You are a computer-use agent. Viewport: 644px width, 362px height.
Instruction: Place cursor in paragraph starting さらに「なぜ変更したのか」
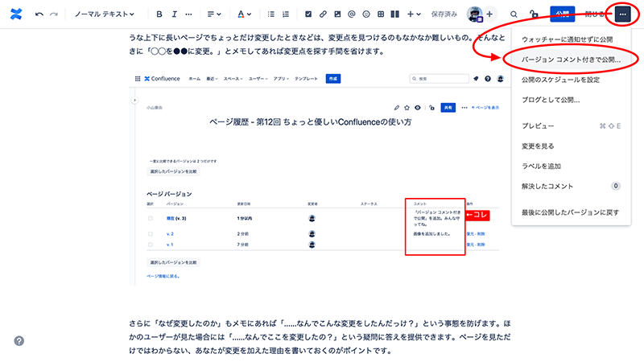(320, 337)
